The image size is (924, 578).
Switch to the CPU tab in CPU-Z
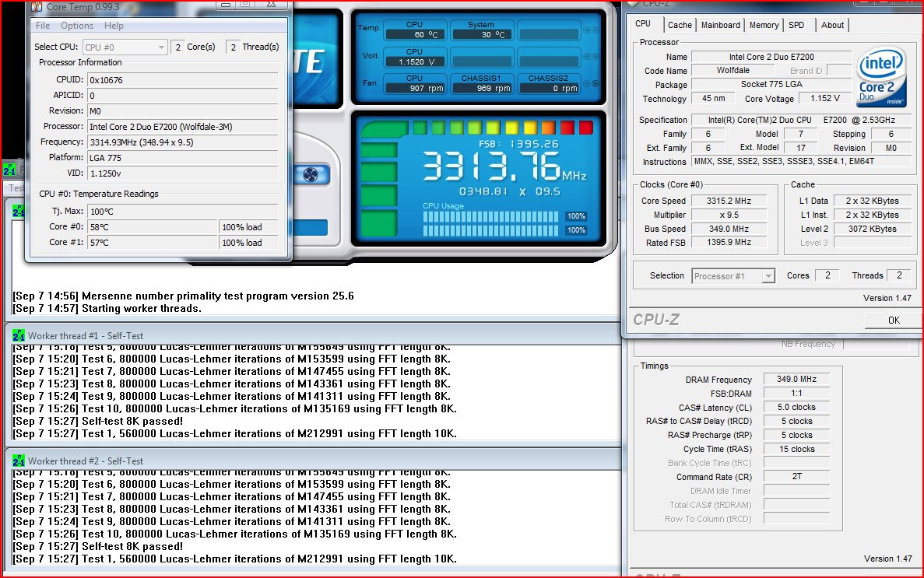[x=643, y=23]
